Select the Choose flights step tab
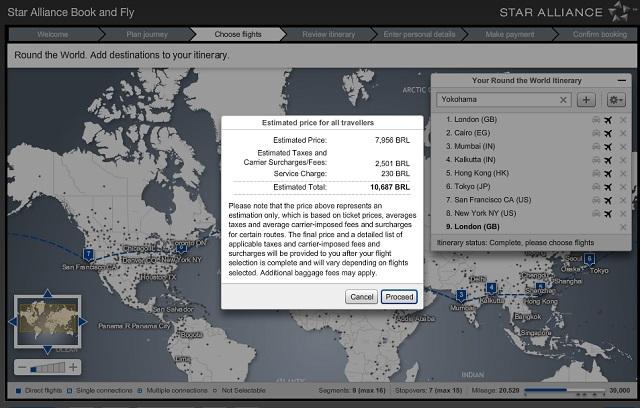This screenshot has width=640, height=408. pyautogui.click(x=238, y=35)
